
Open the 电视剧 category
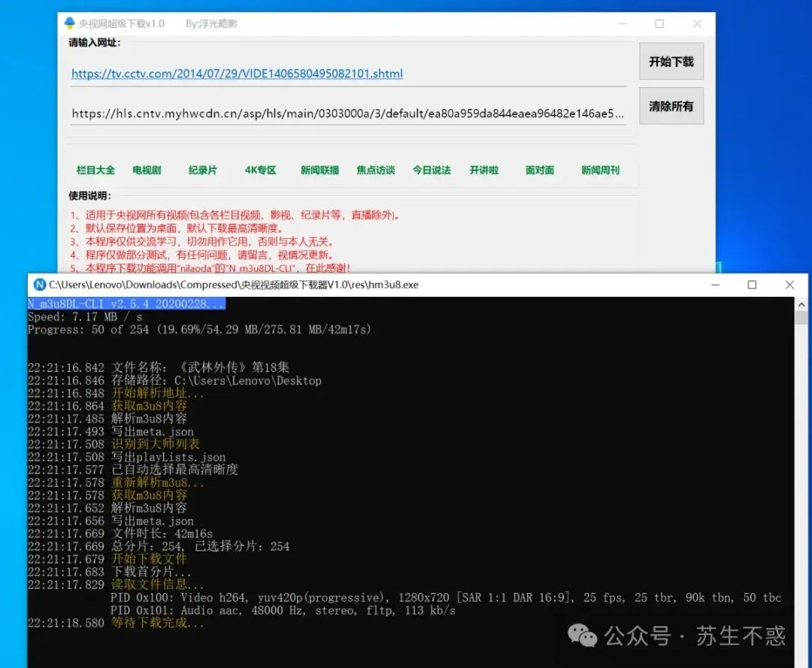tap(147, 171)
